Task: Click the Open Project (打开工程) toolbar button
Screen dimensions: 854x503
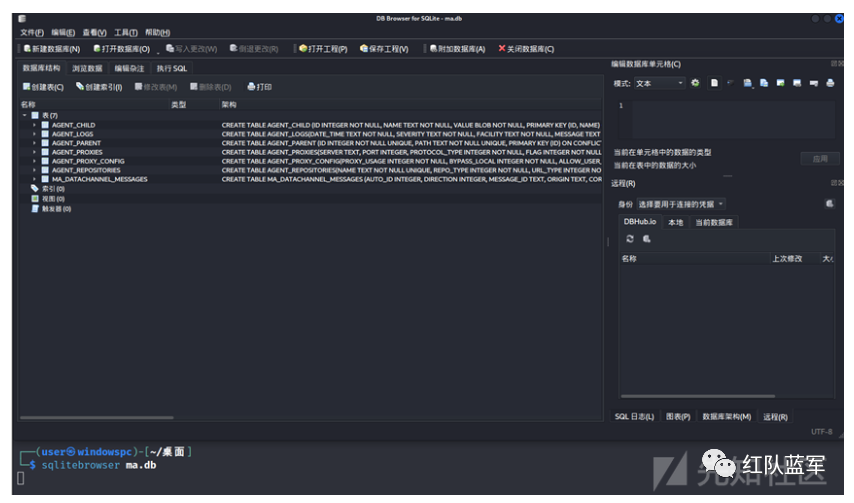Action: (323, 49)
